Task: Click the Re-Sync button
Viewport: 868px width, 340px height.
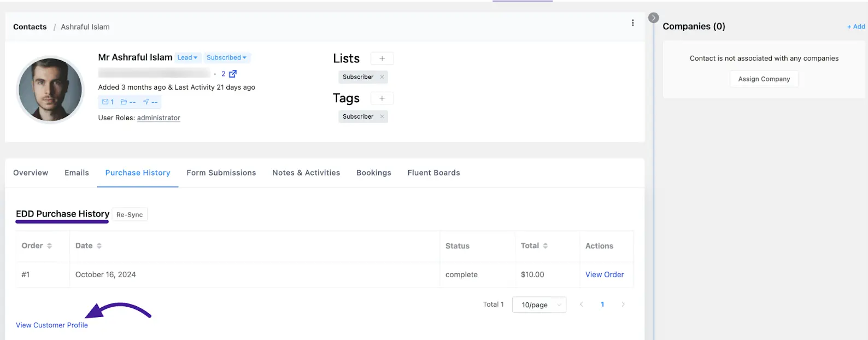Action: pos(130,215)
